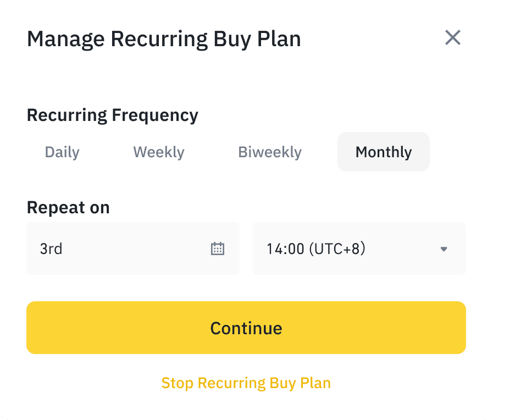
Task: Select the highlighted Monthly pill
Action: (x=383, y=152)
